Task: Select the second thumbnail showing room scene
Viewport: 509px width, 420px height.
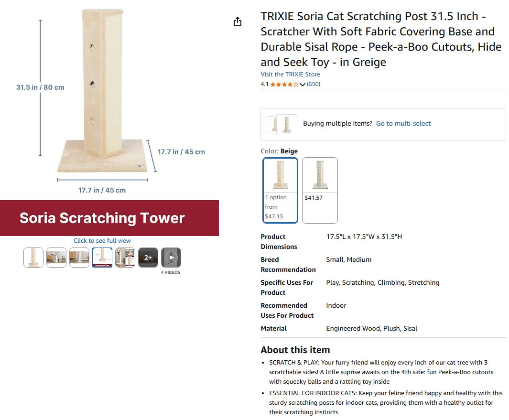Action: [56, 258]
